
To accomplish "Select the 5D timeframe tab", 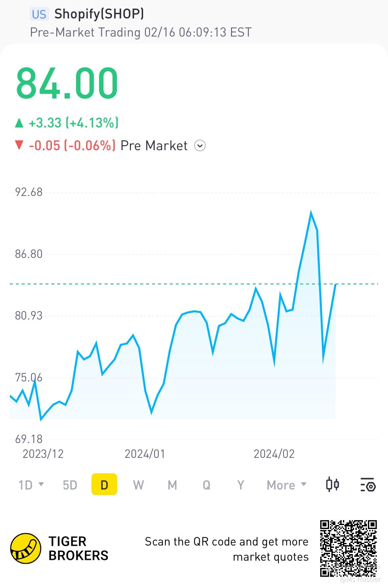I will [70, 485].
